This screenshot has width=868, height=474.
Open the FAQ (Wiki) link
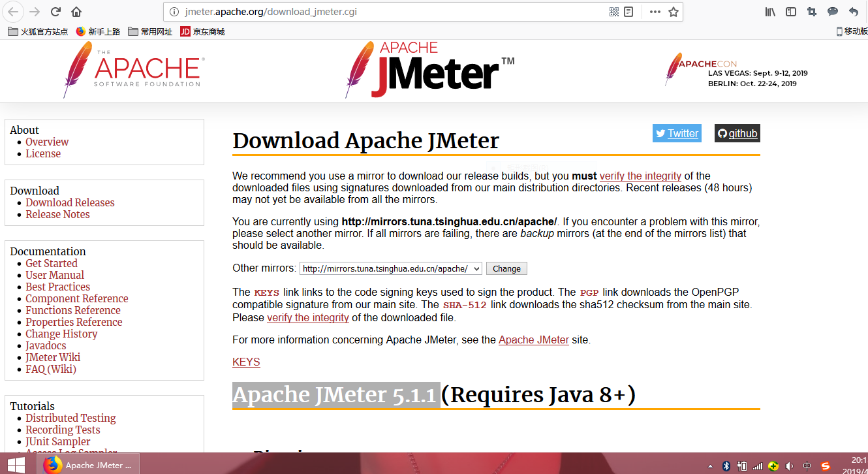pyautogui.click(x=51, y=369)
